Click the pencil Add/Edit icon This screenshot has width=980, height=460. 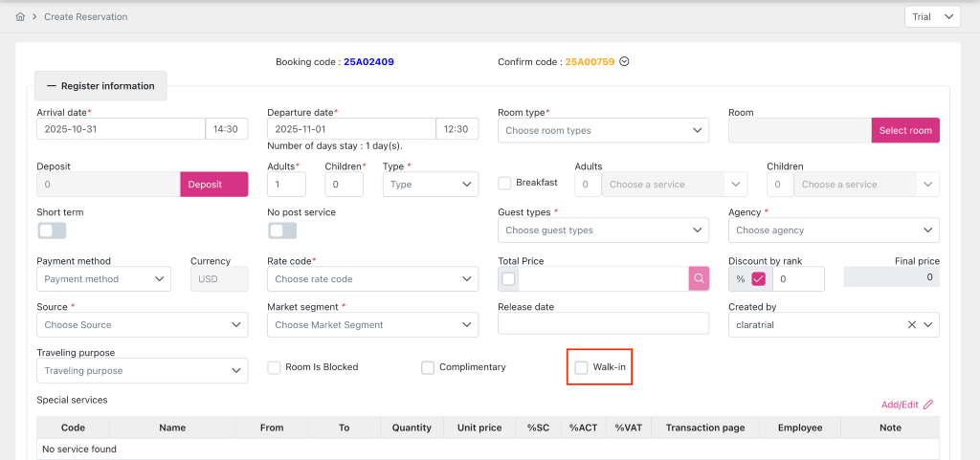click(x=927, y=405)
